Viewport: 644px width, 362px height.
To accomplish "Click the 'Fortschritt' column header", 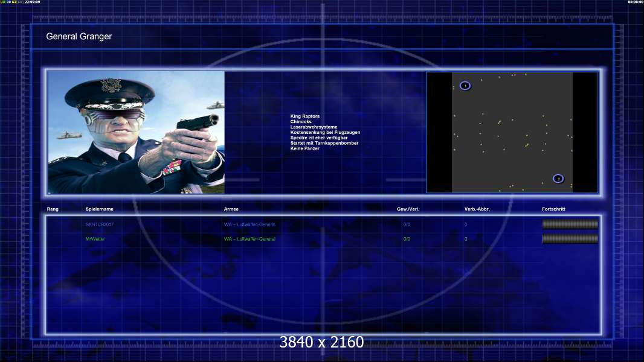I will pyautogui.click(x=553, y=209).
